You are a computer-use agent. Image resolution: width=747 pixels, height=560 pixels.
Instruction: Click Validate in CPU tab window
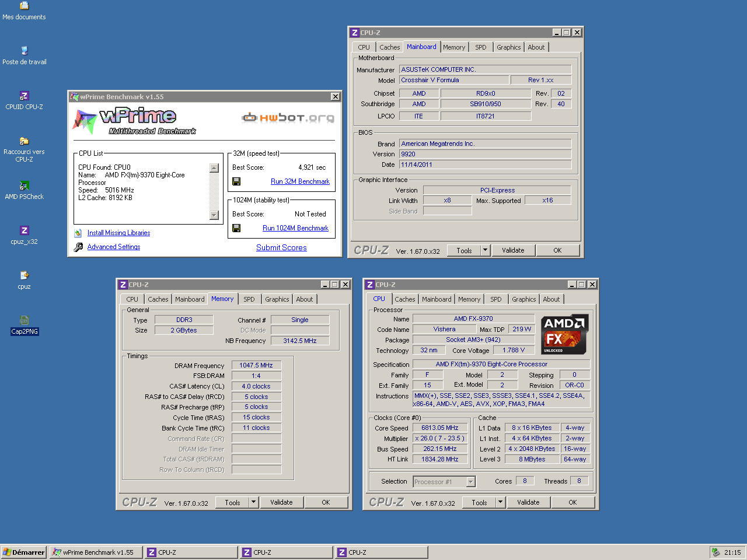coord(528,502)
